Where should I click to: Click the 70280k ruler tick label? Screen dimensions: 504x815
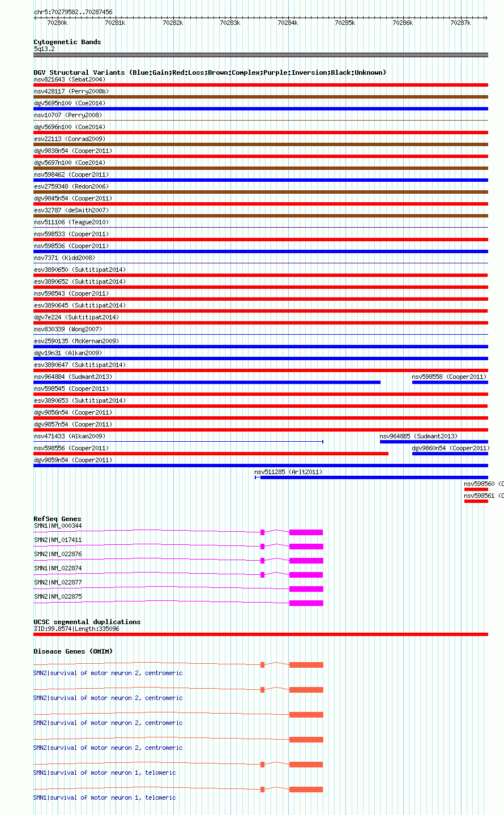[57, 23]
